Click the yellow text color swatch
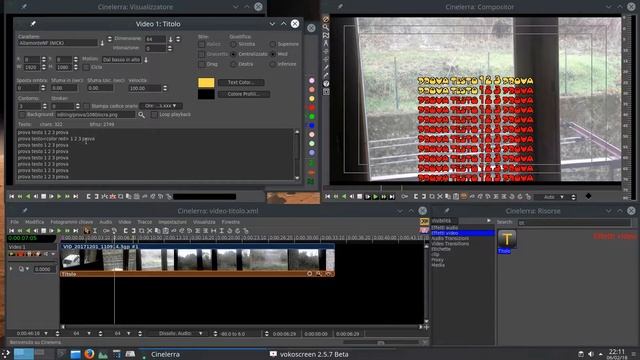Image resolution: width=640 pixels, height=360 pixels. (206, 83)
